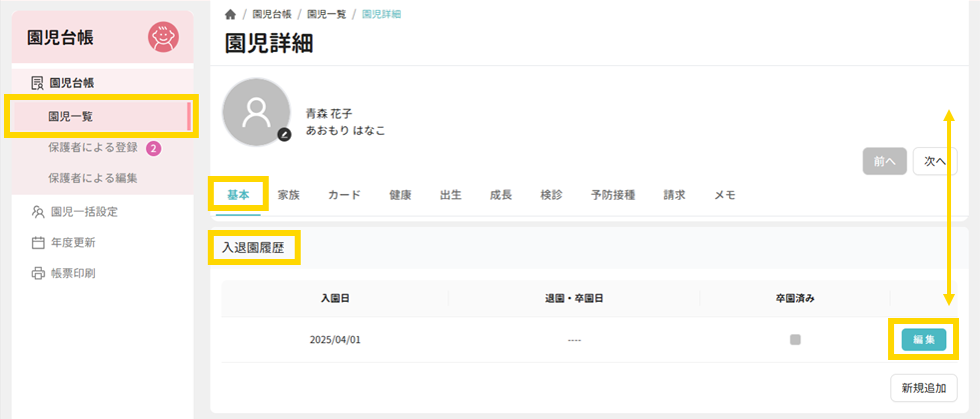
Task: Click the 園児台帳 ledger icon in sidebar
Action: [37, 82]
